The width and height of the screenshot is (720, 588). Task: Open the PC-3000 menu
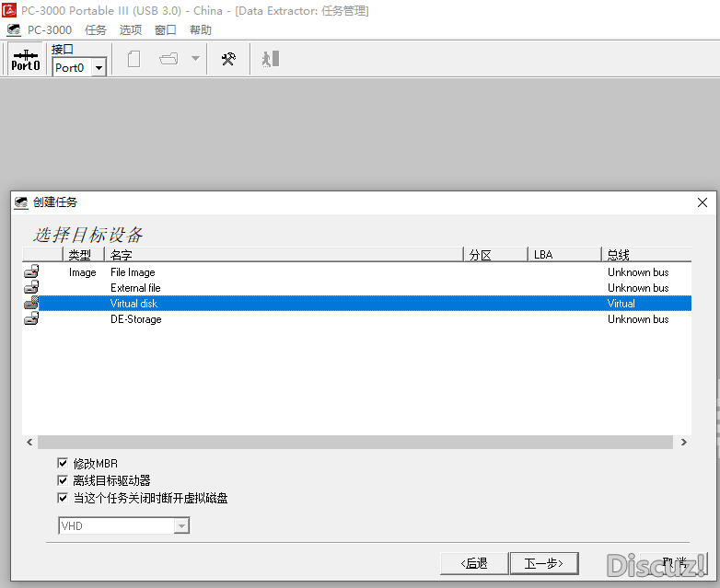pos(50,29)
